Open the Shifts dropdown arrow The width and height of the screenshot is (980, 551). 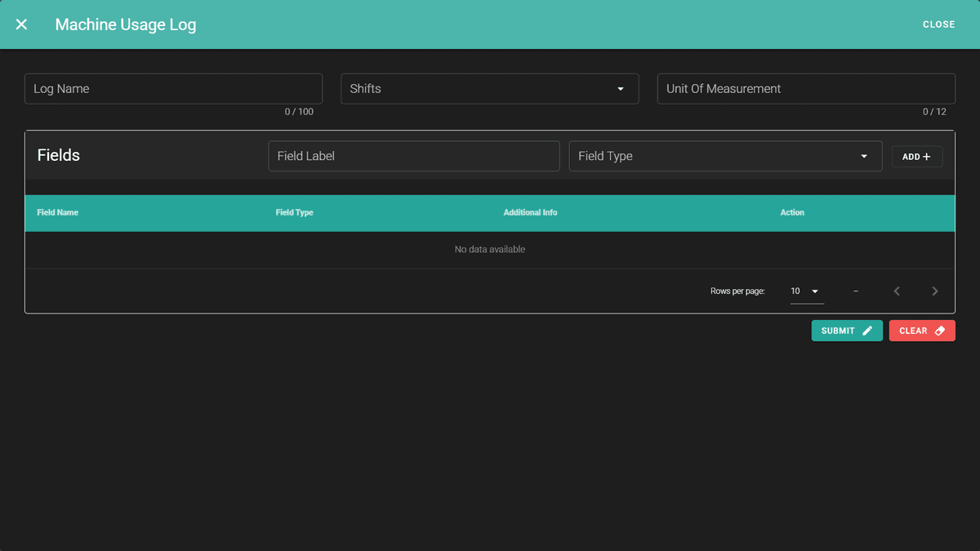tap(621, 89)
